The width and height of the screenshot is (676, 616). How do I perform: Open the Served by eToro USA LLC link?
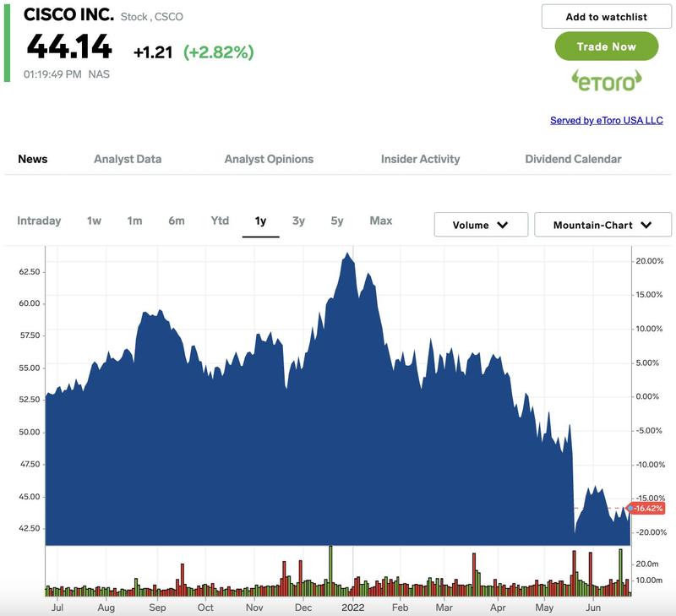point(606,120)
